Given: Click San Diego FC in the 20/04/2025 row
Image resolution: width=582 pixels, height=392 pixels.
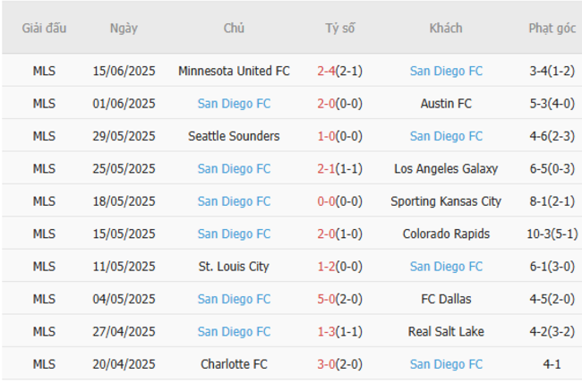Looking at the screenshot, I should (446, 364).
